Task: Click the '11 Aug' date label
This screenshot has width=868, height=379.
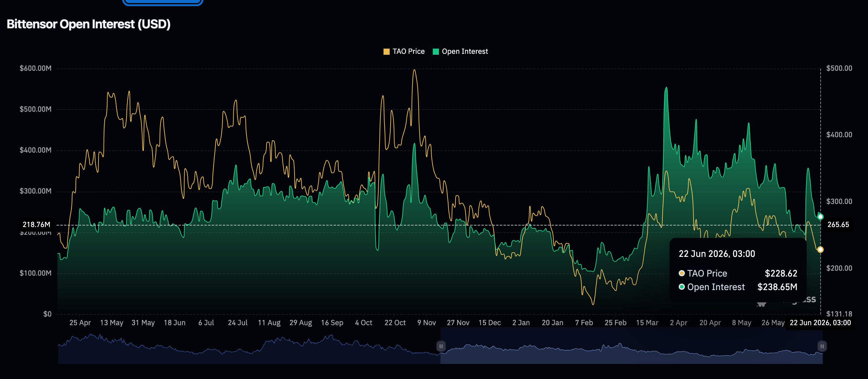Action: click(269, 323)
